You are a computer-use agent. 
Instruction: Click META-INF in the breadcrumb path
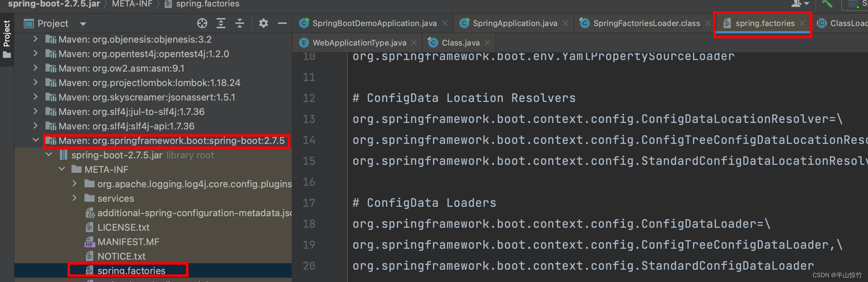pyautogui.click(x=132, y=4)
